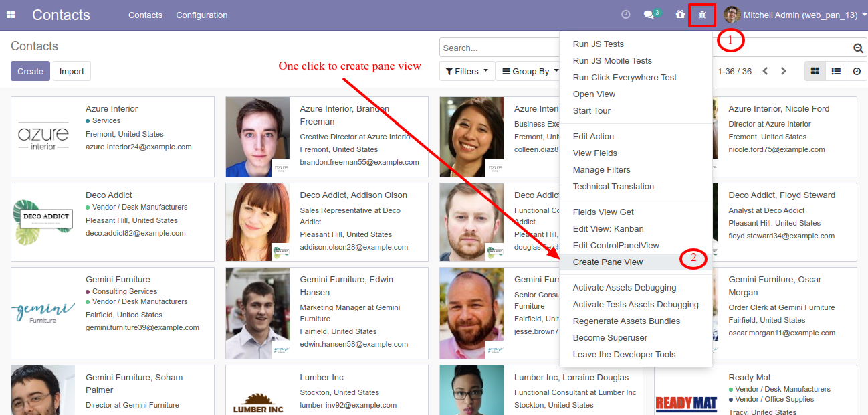Open Brandon Freeman's photo thumbnail
This screenshot has height=415, width=868.
click(x=257, y=137)
